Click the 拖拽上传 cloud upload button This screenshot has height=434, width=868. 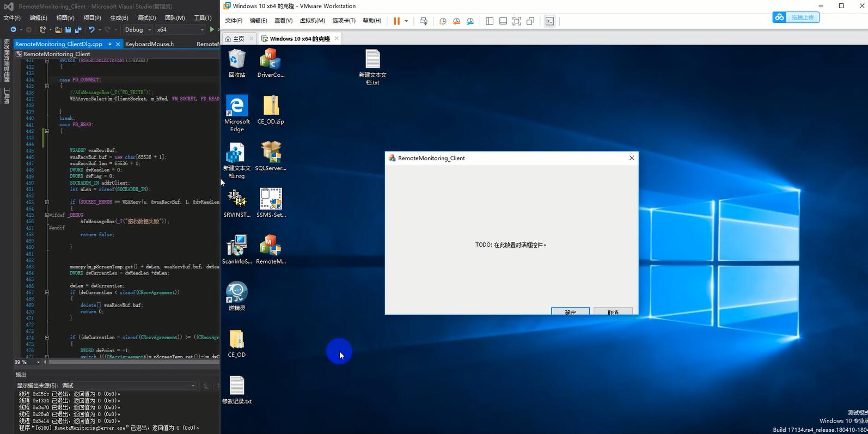(x=796, y=17)
